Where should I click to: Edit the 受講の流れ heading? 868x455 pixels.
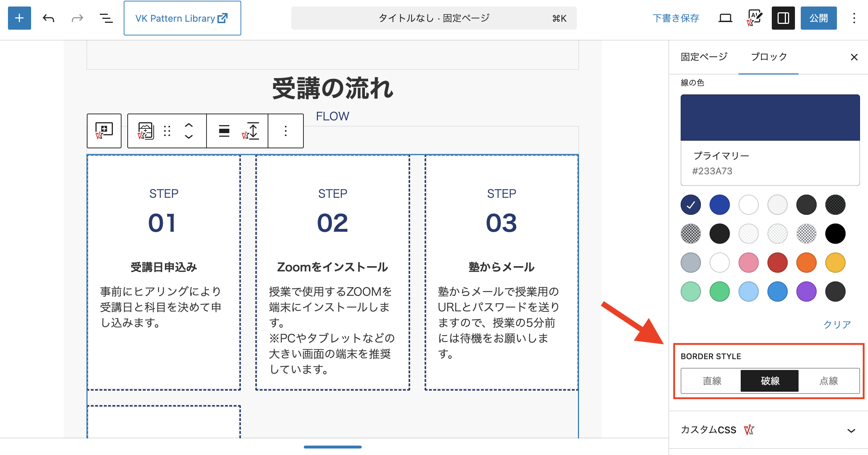333,89
